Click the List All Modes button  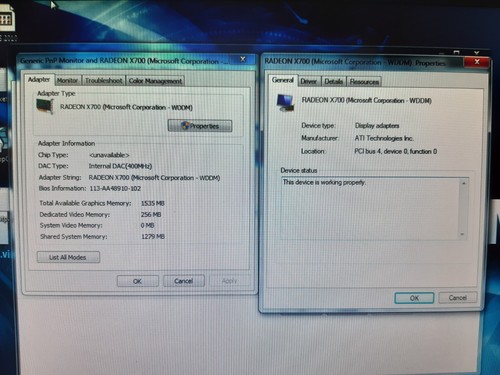click(68, 257)
